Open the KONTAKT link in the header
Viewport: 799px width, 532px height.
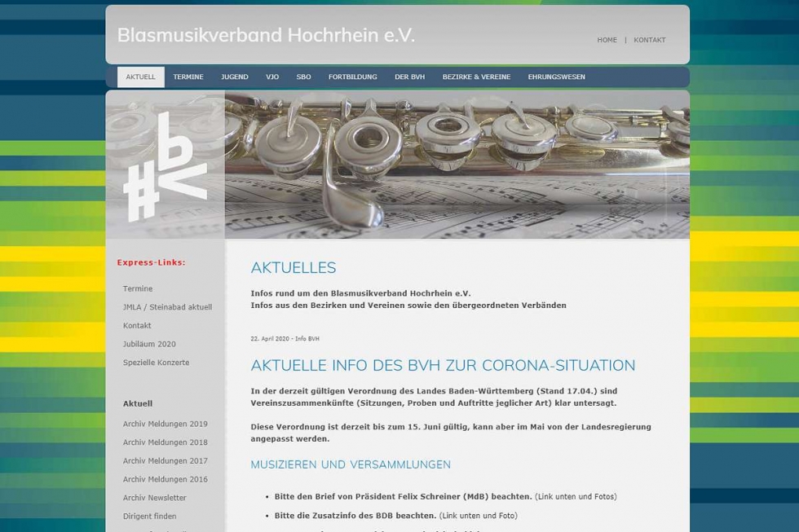tap(650, 40)
